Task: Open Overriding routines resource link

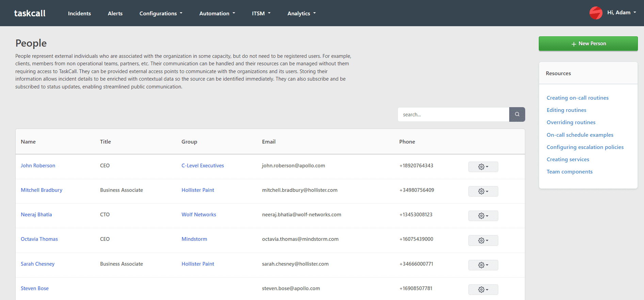Action: tap(571, 122)
